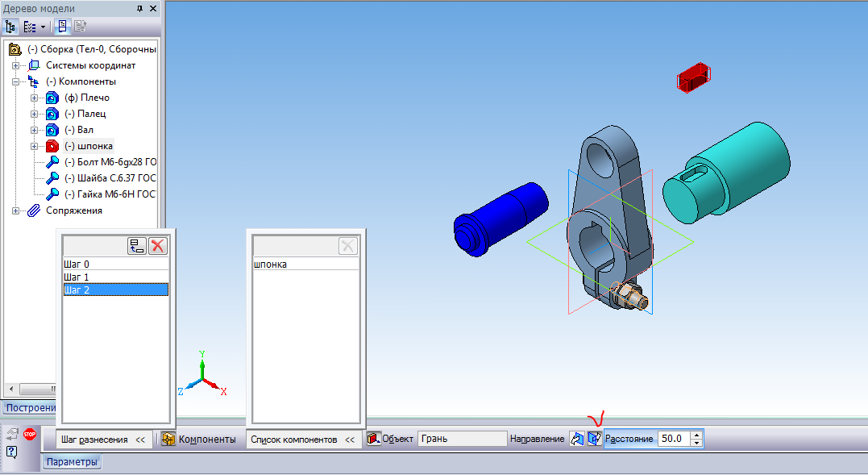
Task: Collapse the Компоненты tree node
Action: (15, 81)
